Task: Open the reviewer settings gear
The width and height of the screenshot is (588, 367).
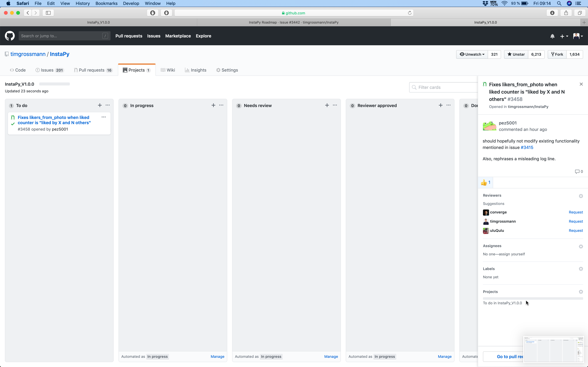Action: coord(581,196)
